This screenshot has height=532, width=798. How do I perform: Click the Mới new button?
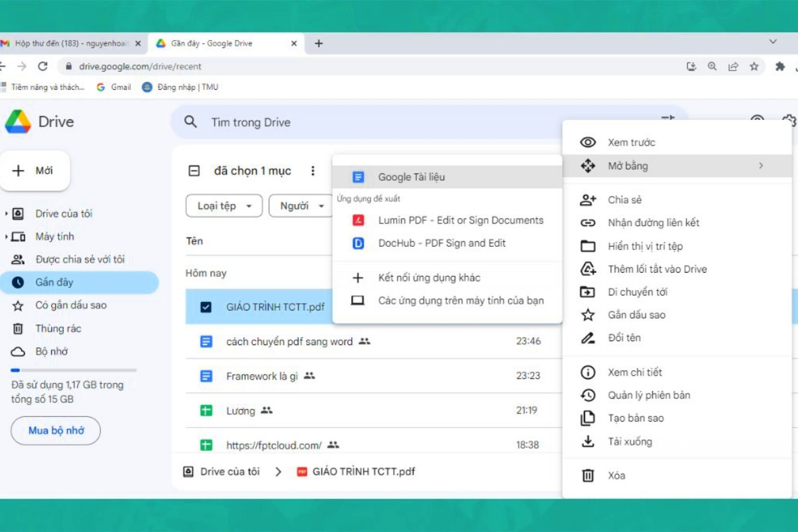pos(35,171)
